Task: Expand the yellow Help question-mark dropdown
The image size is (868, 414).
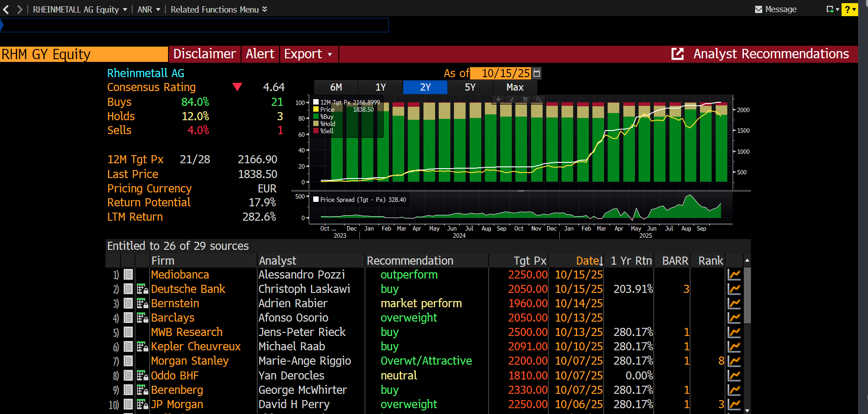Action: coord(849,9)
